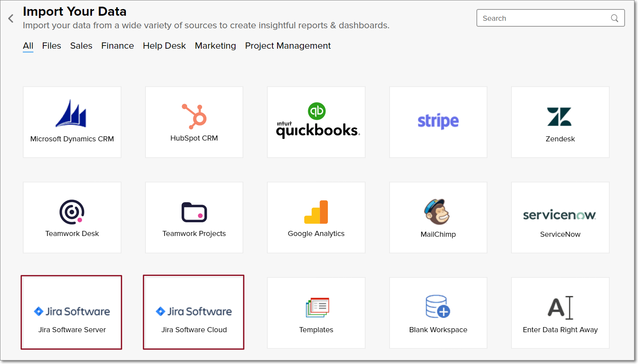The image size is (638, 364).
Task: Click the MailChimp label text
Action: 438,234
